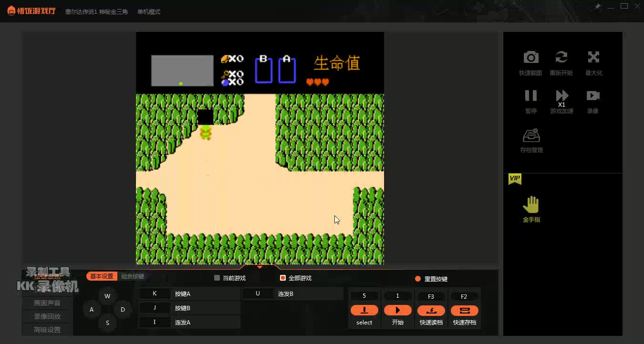This screenshot has height=344, width=644.
Task: Click the orange select button
Action: tap(364, 310)
